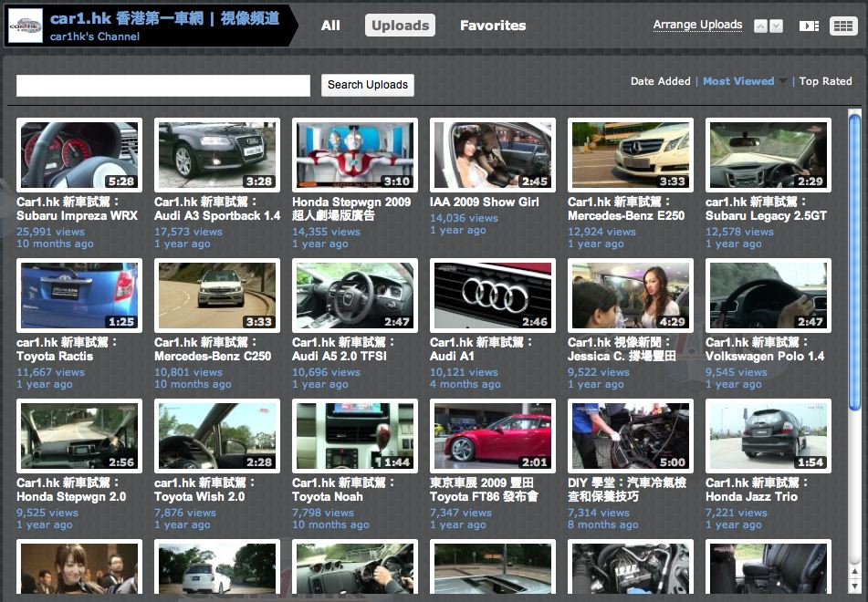Select the Uploads tab

[x=401, y=26]
